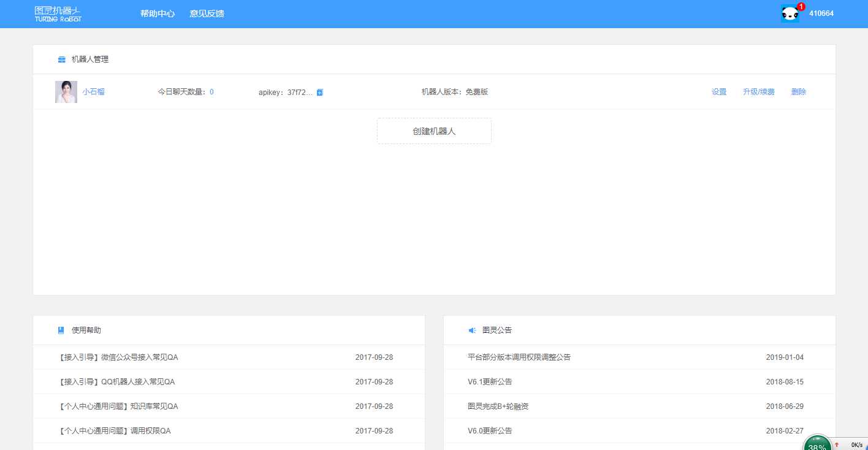
Task: Click the 创建机器人 button
Action: tap(434, 131)
